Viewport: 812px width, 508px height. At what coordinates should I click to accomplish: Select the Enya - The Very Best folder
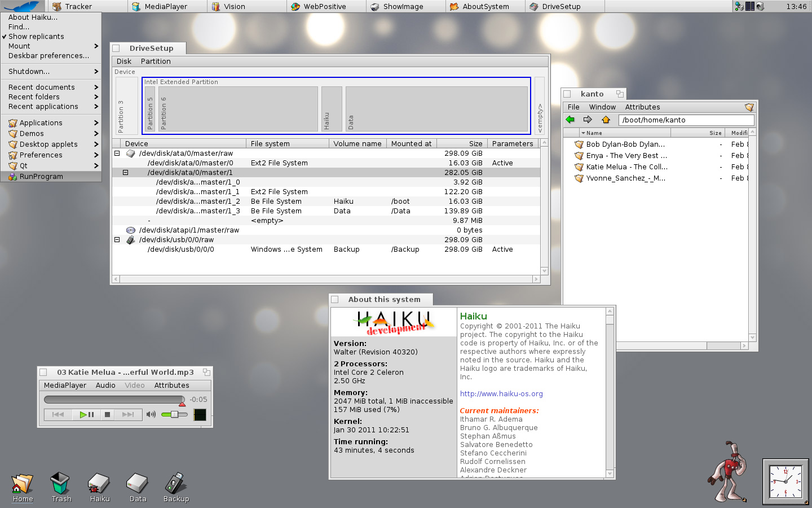coord(621,156)
